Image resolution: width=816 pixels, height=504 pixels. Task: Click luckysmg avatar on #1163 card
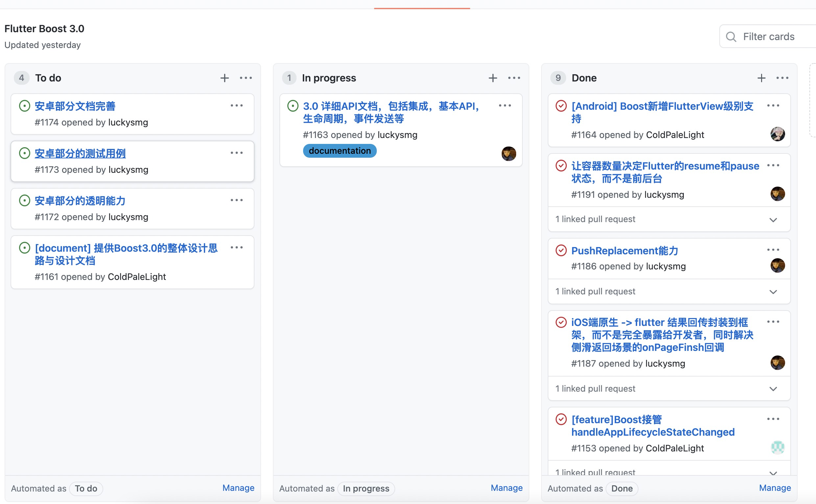(509, 154)
